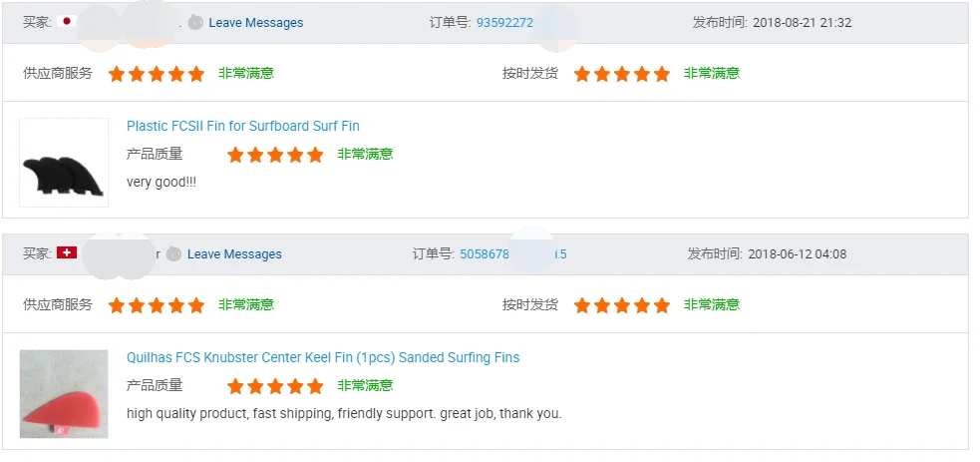Open the Quilhas FCS Knubster Keel Fin link
980x462 pixels.
(322, 358)
